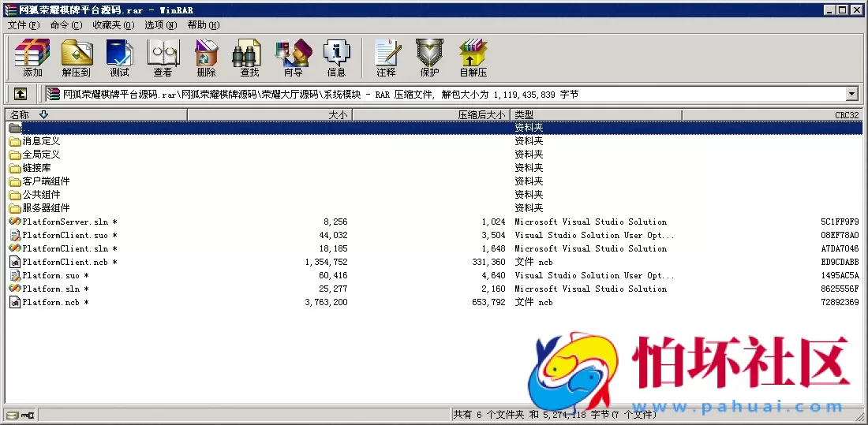868x425 pixels.
Task: Go up one folder level button
Action: click(21, 94)
